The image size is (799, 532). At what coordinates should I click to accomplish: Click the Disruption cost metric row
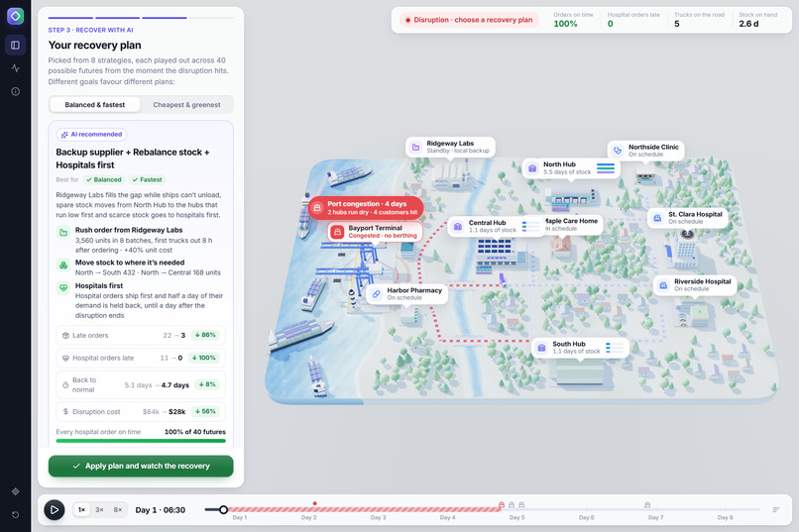[x=141, y=411]
